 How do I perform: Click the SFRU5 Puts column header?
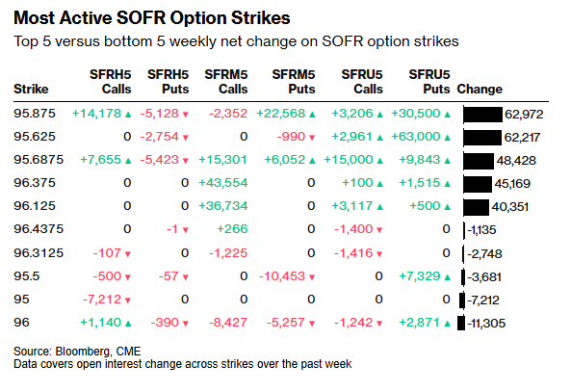coord(429,82)
